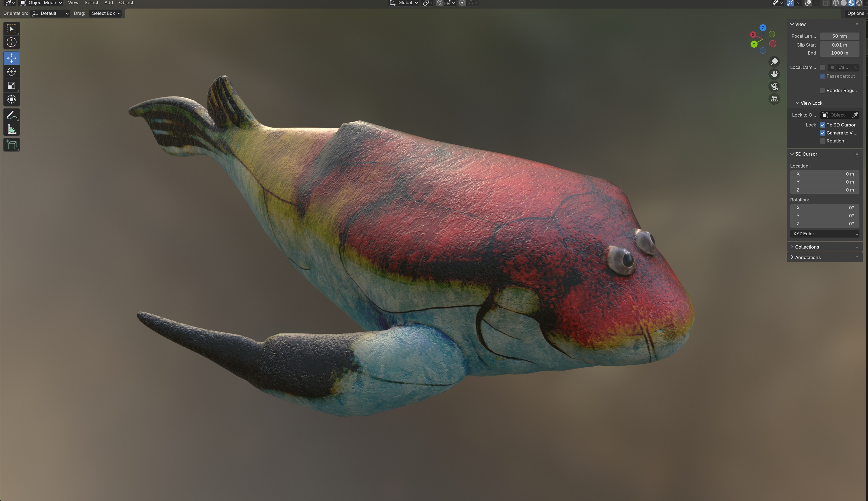The height and width of the screenshot is (501, 868).
Task: Click the pan view hand icon
Action: pos(774,74)
